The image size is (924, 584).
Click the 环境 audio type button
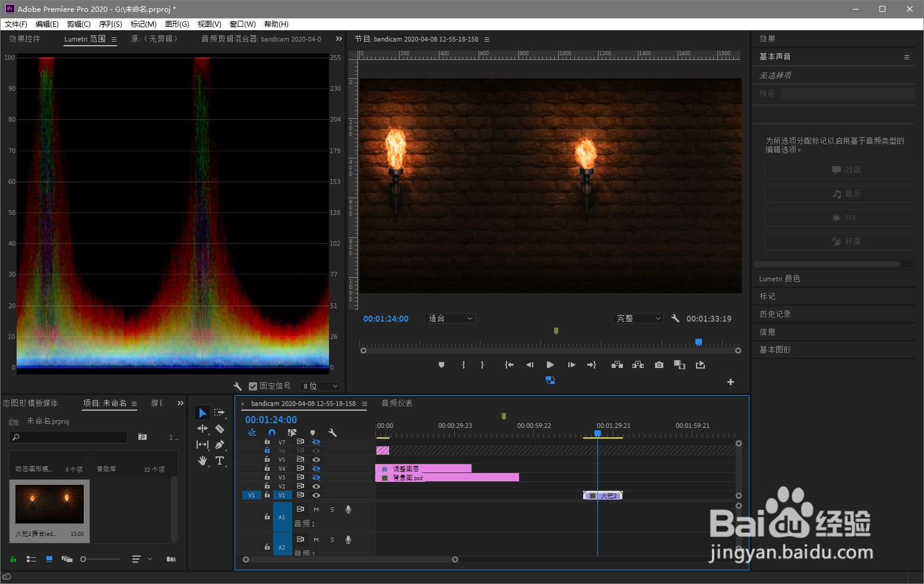tap(839, 242)
